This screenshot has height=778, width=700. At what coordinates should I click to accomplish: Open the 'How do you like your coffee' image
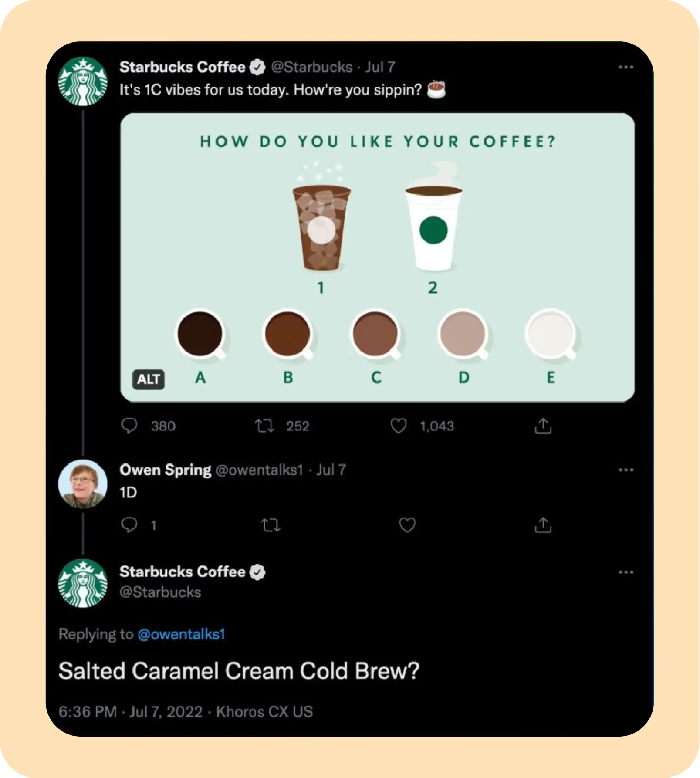tap(377, 257)
